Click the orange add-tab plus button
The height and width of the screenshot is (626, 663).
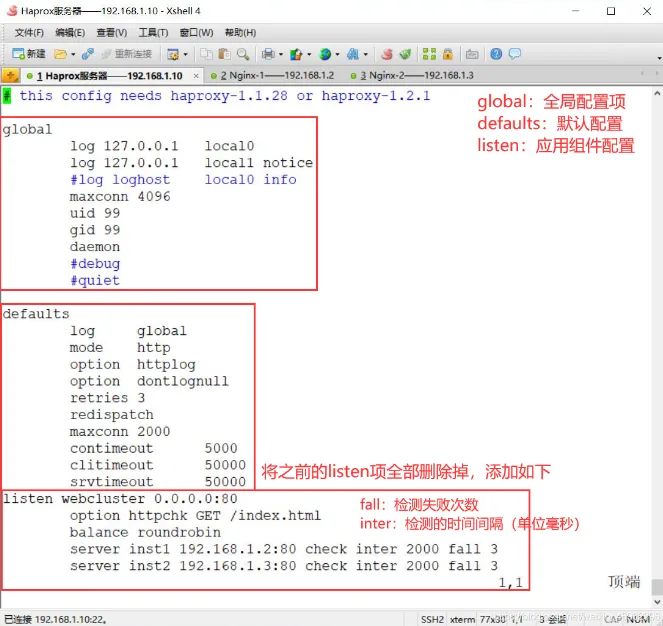(x=10, y=76)
